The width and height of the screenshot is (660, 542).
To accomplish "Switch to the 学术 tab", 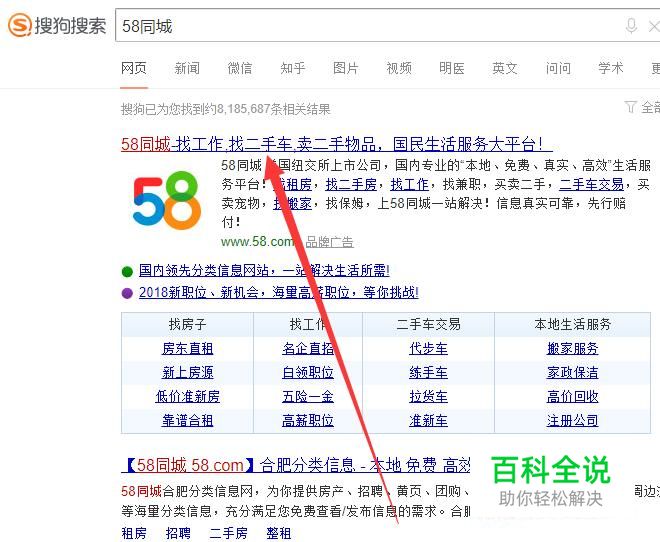I will tap(611, 68).
